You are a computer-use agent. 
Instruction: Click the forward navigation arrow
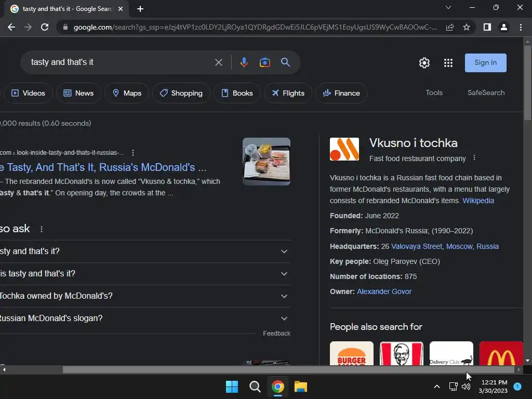coord(28,27)
